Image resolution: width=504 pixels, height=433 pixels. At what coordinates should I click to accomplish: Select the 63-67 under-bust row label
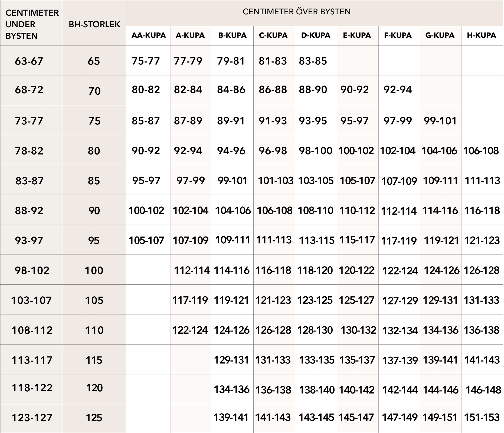click(29, 61)
